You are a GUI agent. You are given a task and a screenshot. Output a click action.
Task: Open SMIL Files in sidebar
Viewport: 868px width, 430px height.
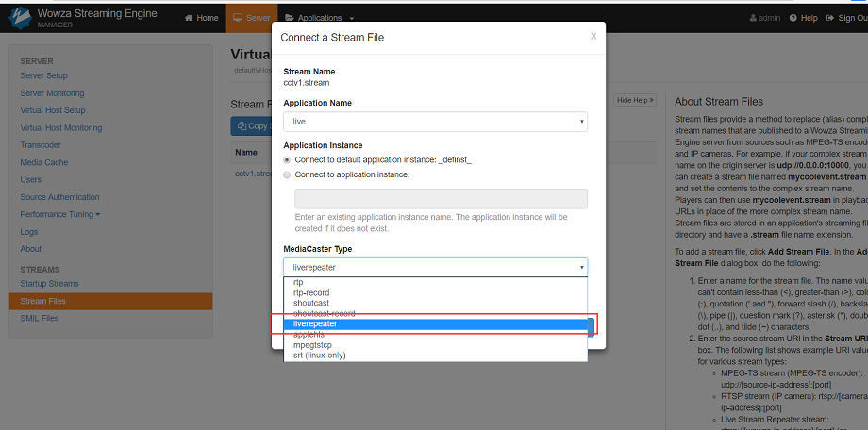[x=40, y=318]
